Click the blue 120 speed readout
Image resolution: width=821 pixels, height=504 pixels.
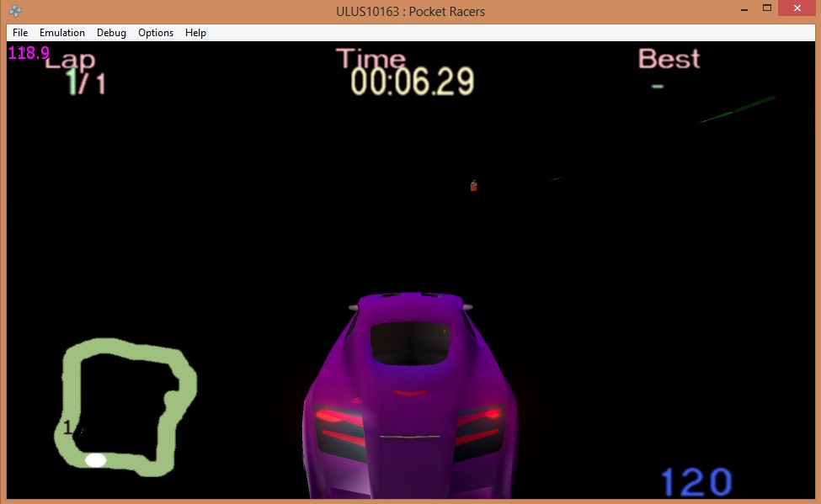pyautogui.click(x=696, y=483)
